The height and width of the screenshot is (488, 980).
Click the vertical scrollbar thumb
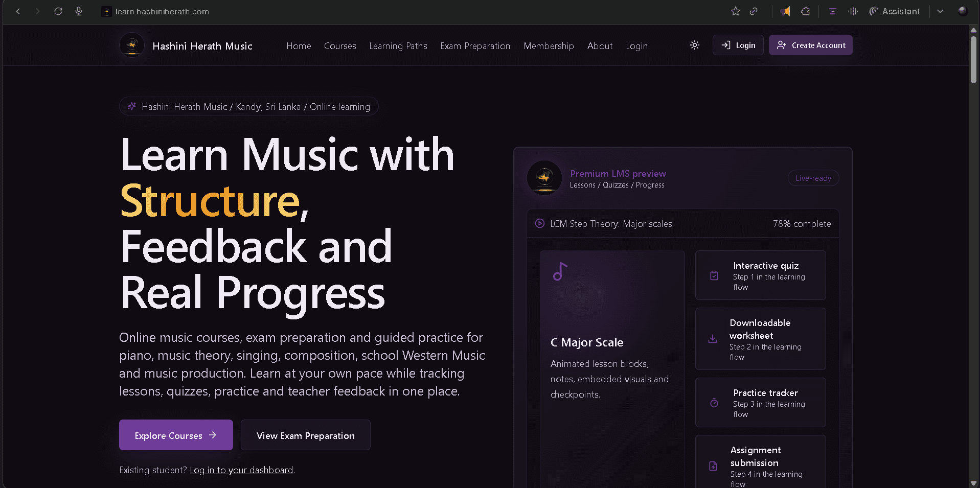coord(973,59)
